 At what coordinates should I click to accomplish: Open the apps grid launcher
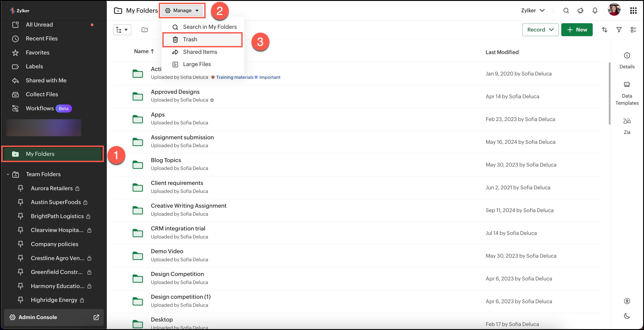click(x=633, y=10)
